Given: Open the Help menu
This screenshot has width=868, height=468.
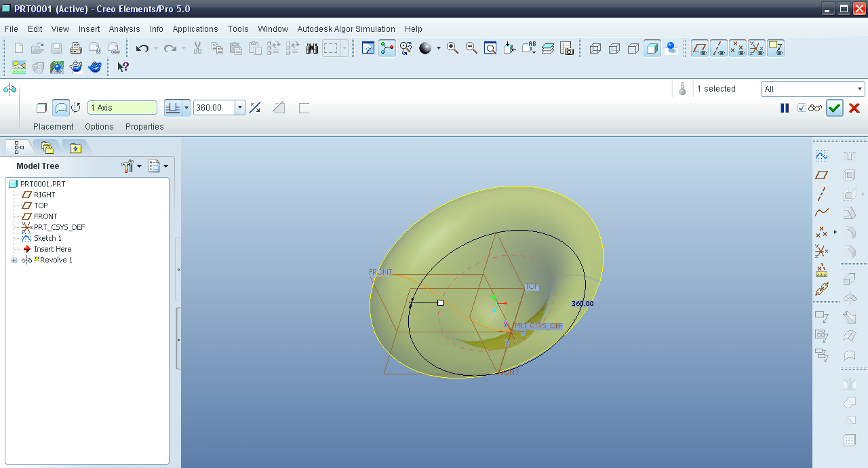Looking at the screenshot, I should [414, 29].
